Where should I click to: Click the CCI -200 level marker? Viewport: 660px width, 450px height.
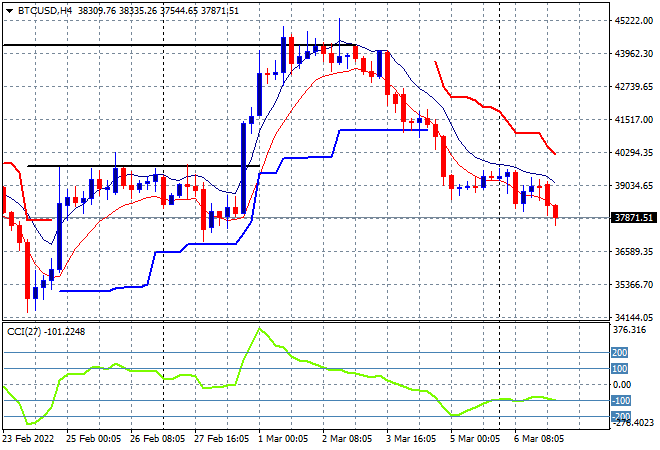tap(621, 416)
